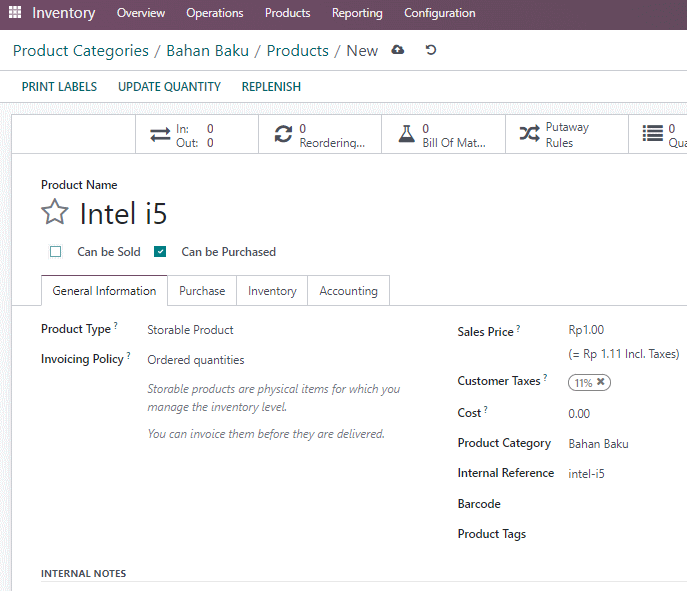687x591 pixels.
Task: Click the REPLENISH button
Action: tap(271, 87)
